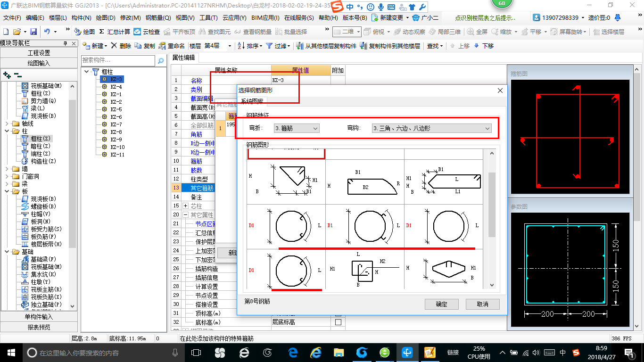Expand the 门窗洞 folder

click(7, 176)
